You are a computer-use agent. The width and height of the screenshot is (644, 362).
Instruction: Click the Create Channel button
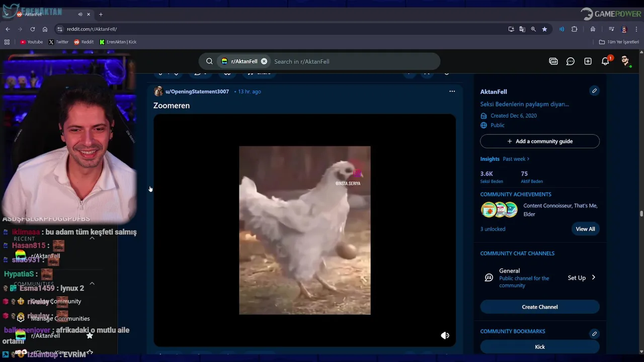click(540, 307)
